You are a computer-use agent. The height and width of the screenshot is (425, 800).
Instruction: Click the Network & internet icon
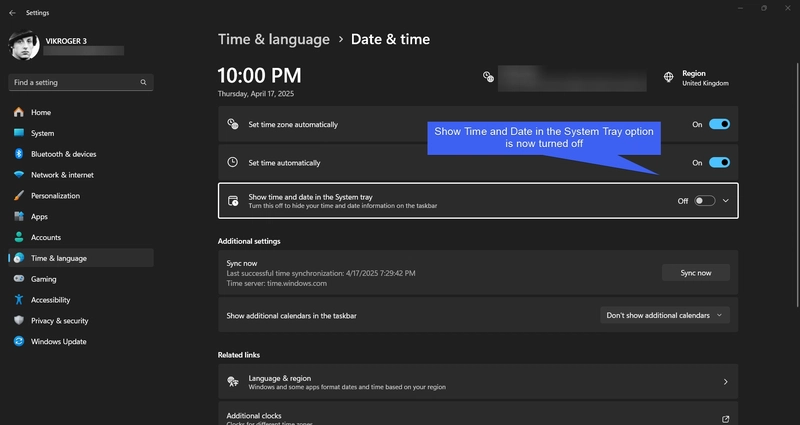[19, 175]
